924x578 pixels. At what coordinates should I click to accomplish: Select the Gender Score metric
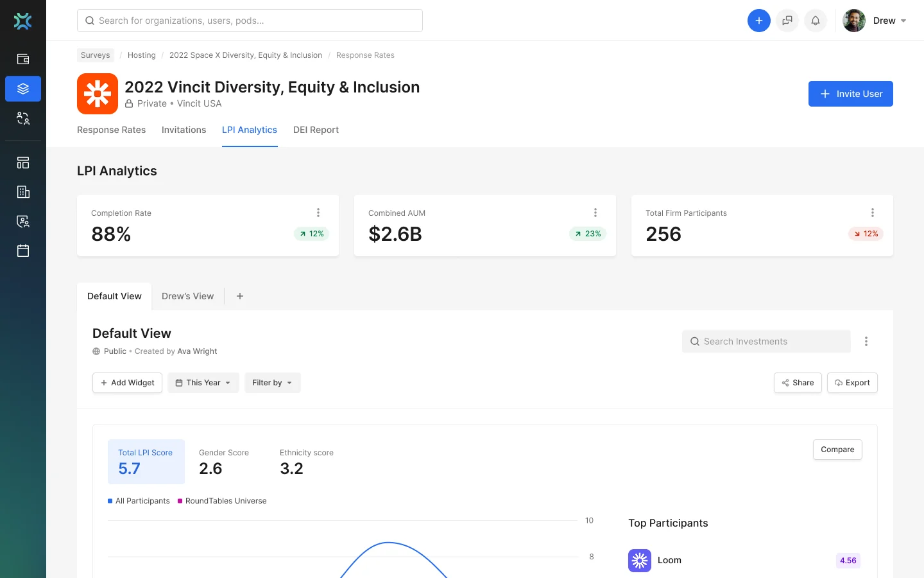point(224,462)
